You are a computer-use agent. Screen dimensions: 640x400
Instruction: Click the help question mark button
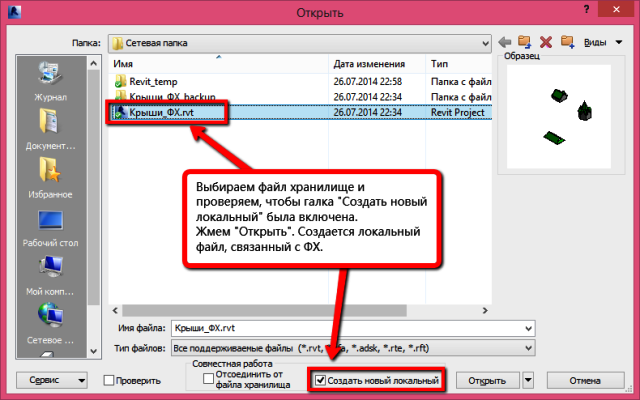click(586, 9)
